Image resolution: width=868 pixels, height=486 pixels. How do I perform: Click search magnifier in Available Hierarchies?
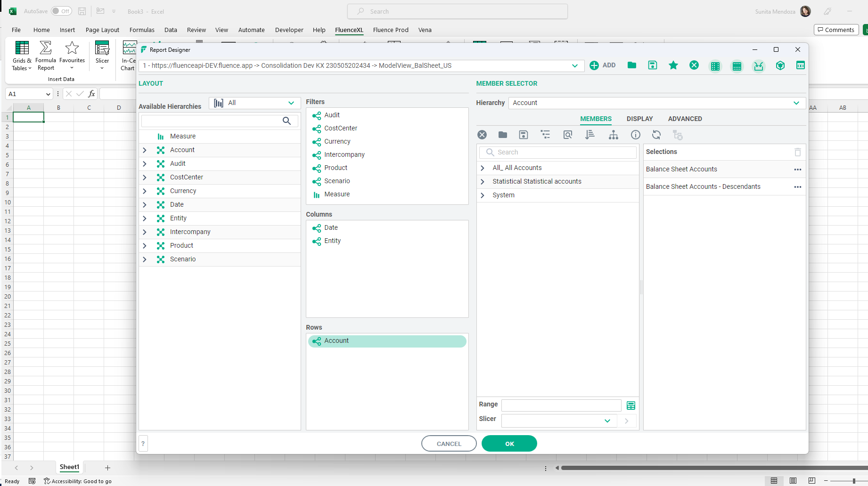click(287, 121)
